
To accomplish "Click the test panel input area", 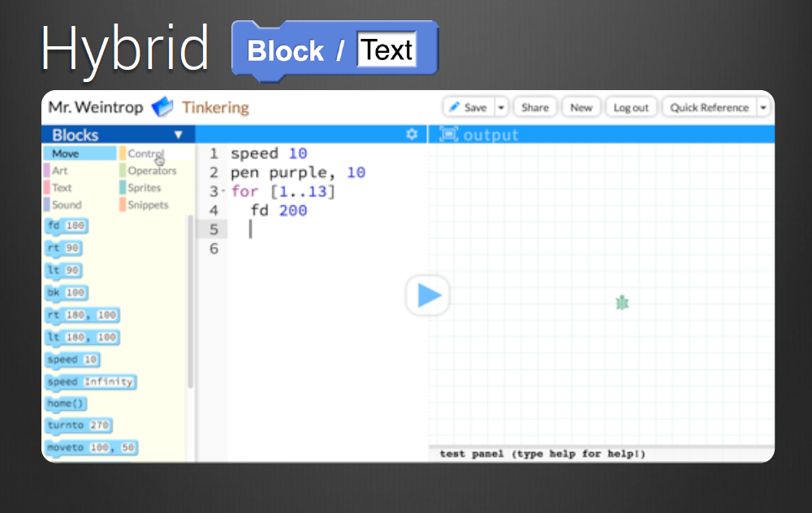I will (601, 454).
